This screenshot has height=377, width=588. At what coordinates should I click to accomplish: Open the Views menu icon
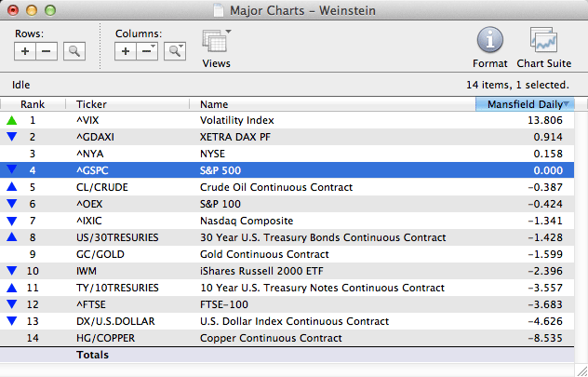[x=217, y=42]
